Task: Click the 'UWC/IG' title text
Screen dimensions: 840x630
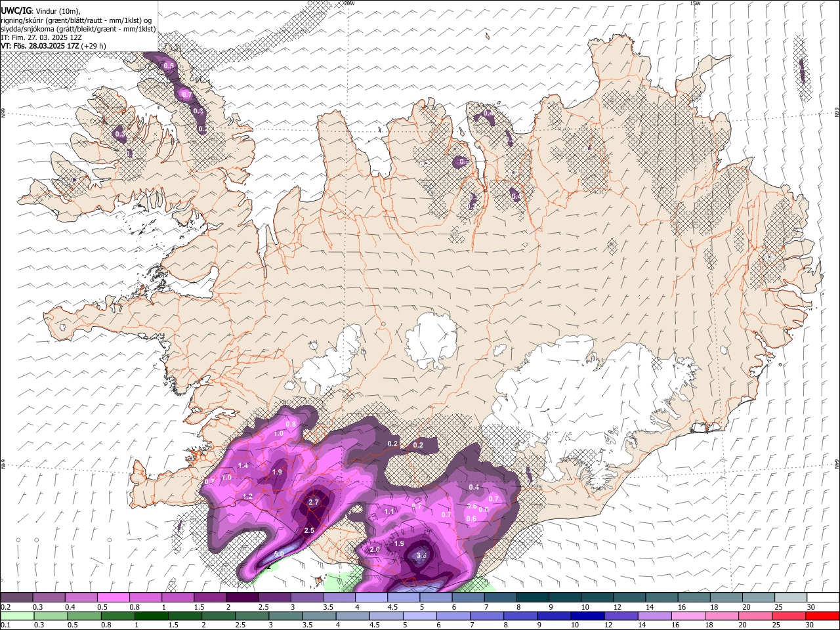Action: [15, 11]
